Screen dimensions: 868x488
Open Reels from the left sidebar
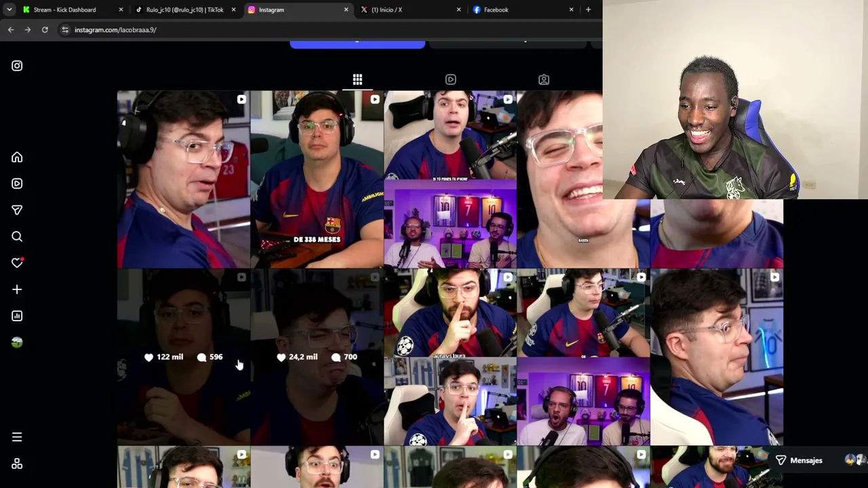pyautogui.click(x=17, y=184)
